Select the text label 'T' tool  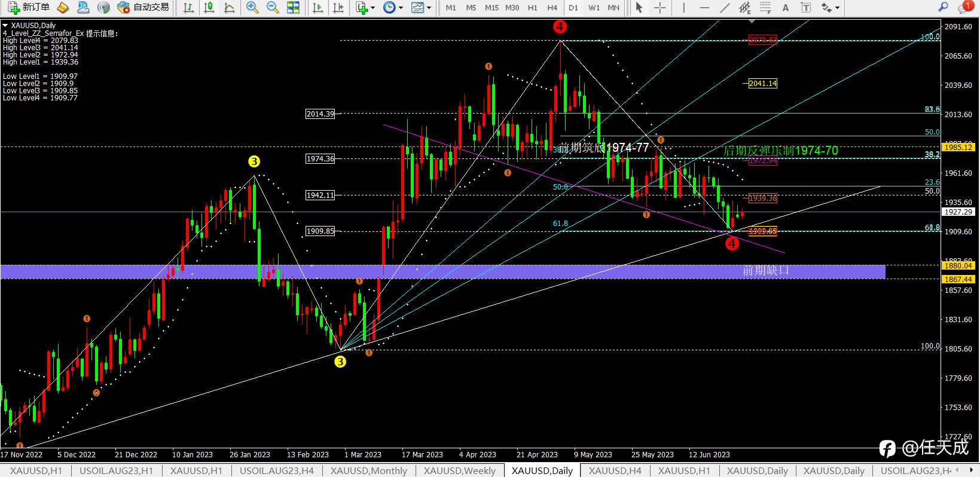point(806,7)
